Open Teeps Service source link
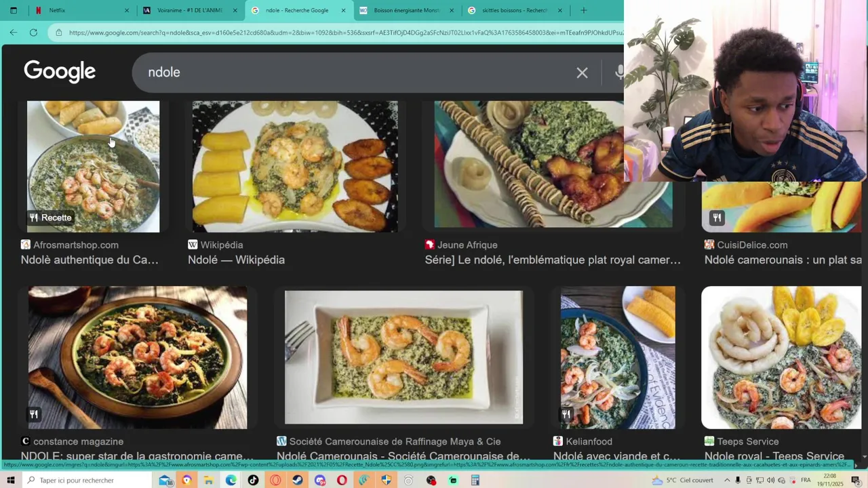The height and width of the screenshot is (488, 868). (747, 441)
